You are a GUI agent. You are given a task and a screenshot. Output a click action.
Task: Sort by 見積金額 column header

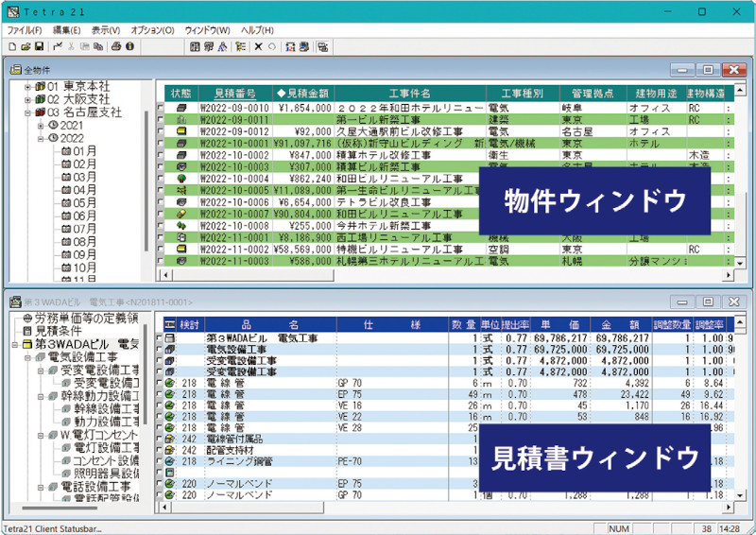303,94
